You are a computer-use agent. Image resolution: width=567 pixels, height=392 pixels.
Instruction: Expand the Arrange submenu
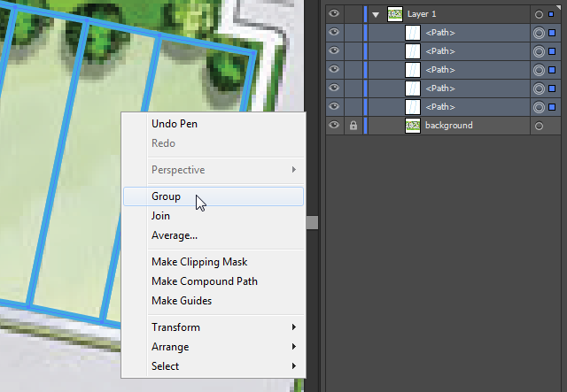point(214,347)
